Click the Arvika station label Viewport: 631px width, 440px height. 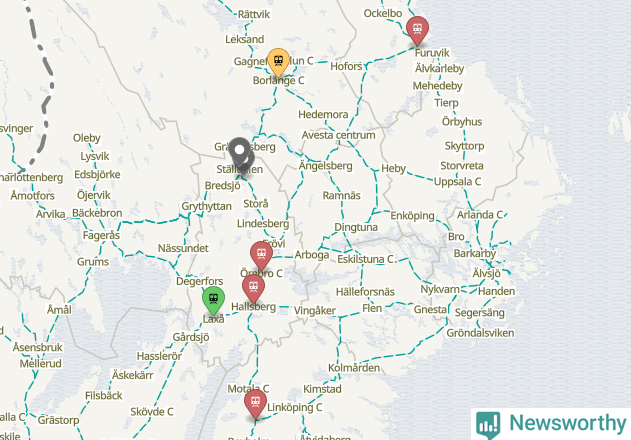(x=51, y=214)
